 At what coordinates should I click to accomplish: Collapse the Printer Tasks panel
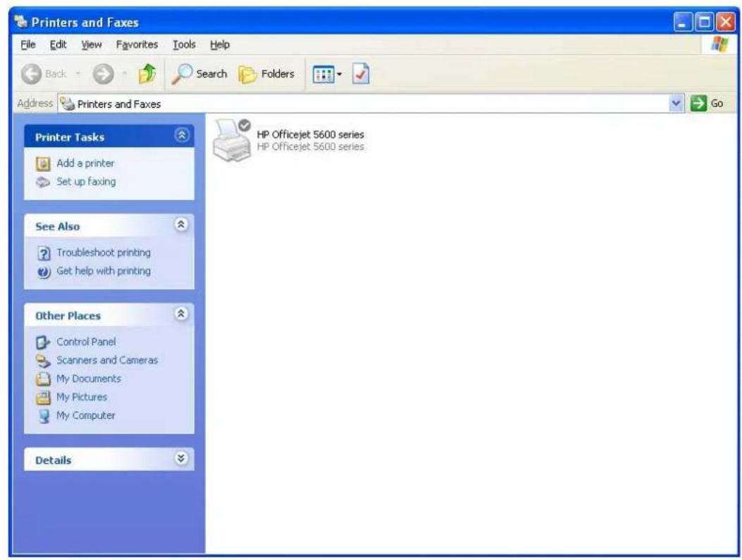(182, 136)
